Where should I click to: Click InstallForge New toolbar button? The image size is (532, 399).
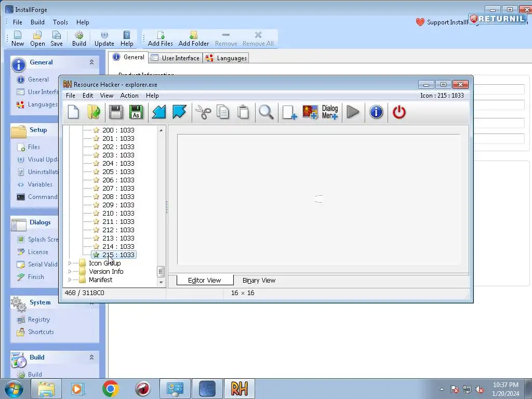tap(18, 38)
